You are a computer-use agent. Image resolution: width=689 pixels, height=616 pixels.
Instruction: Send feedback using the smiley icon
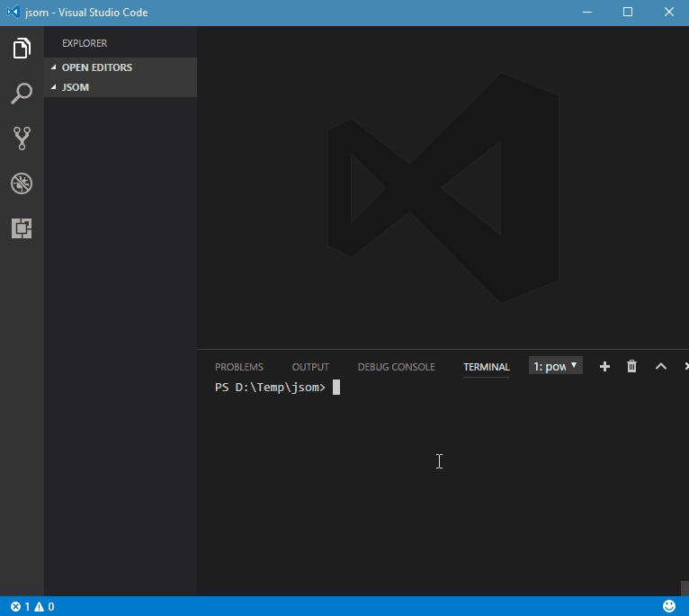pyautogui.click(x=669, y=606)
